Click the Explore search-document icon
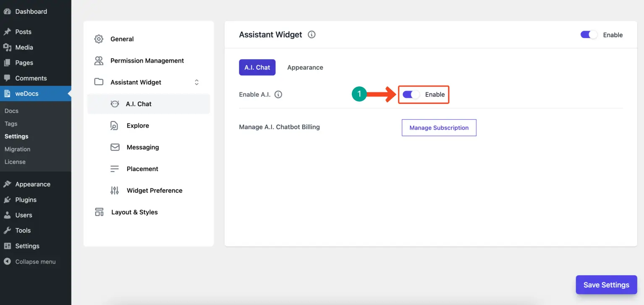 [114, 126]
